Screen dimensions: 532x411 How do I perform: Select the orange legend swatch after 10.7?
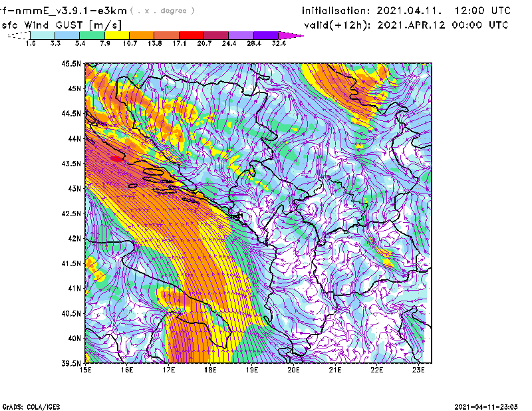coord(142,35)
